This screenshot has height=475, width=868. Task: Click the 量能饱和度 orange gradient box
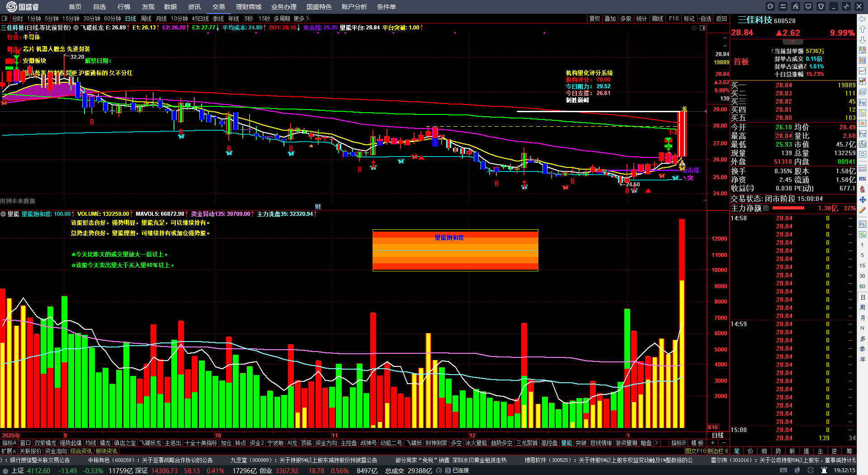point(455,250)
